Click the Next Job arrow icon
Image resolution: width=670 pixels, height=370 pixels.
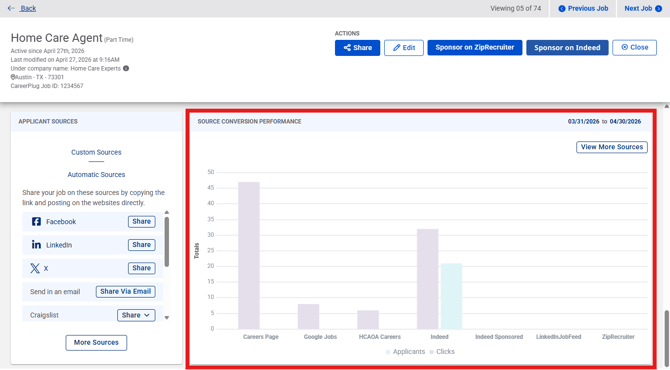tap(658, 9)
